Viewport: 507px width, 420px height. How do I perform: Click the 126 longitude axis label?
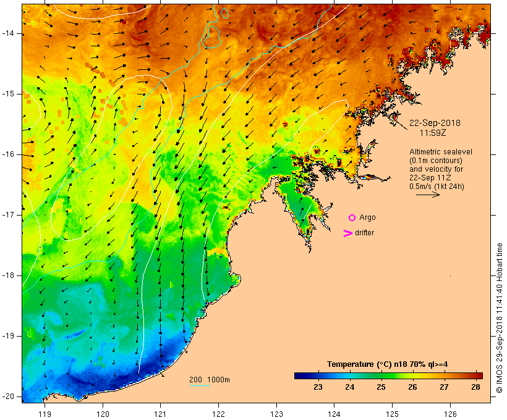[x=450, y=414]
